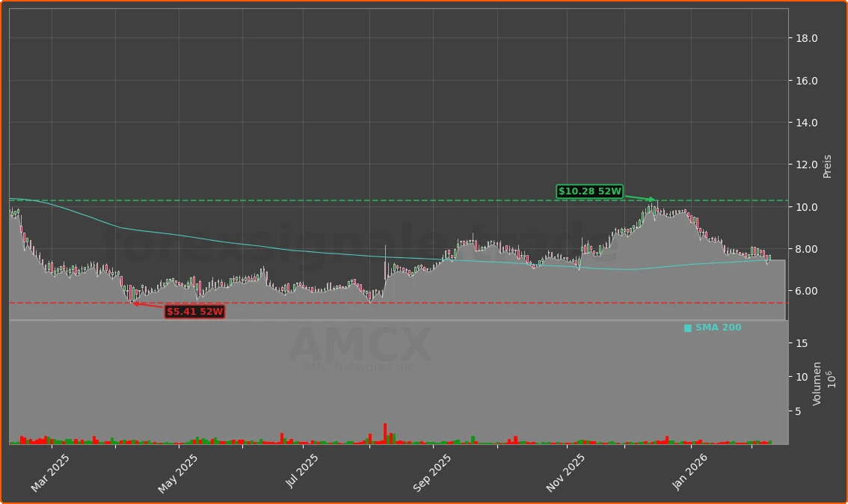Click the red arrow pointing to the 52-week low
The image size is (848, 504).
click(x=146, y=305)
